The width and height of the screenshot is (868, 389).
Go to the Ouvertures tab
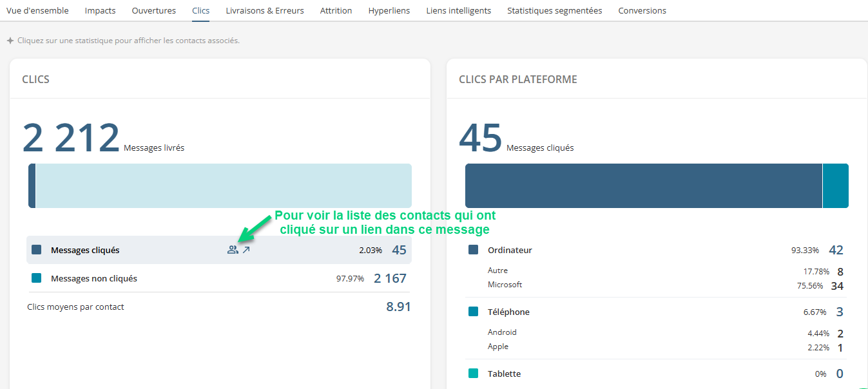[x=154, y=10]
